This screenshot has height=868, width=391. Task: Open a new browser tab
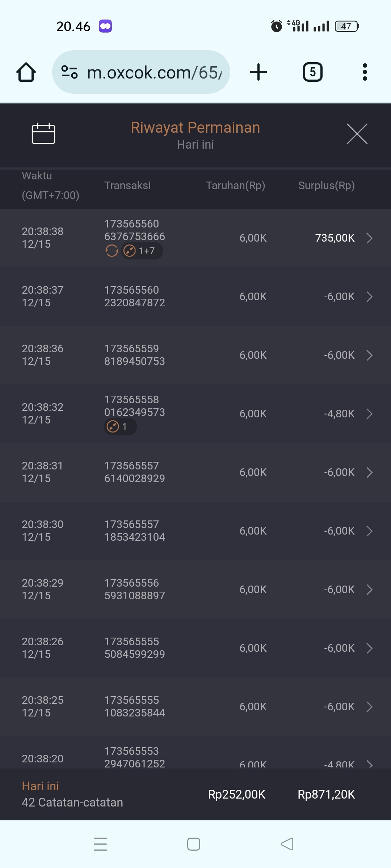point(258,72)
